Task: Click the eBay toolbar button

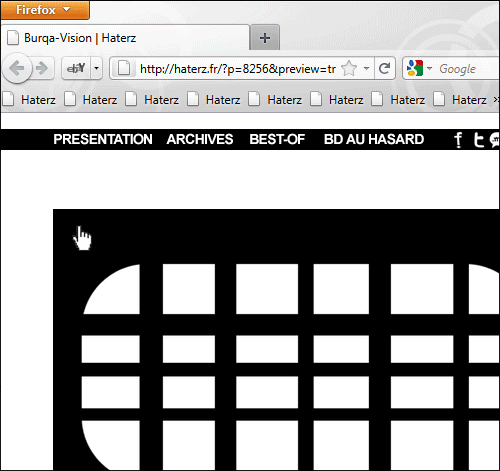Action: pyautogui.click(x=76, y=68)
